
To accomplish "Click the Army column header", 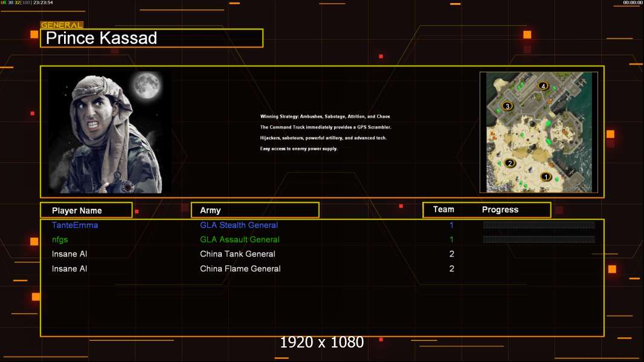I will point(255,211).
